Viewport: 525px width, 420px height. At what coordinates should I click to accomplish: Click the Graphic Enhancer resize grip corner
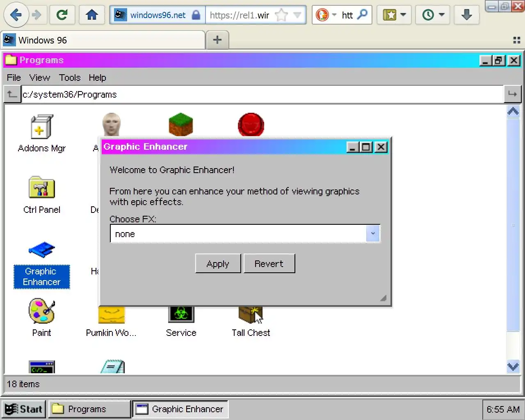[383, 298]
